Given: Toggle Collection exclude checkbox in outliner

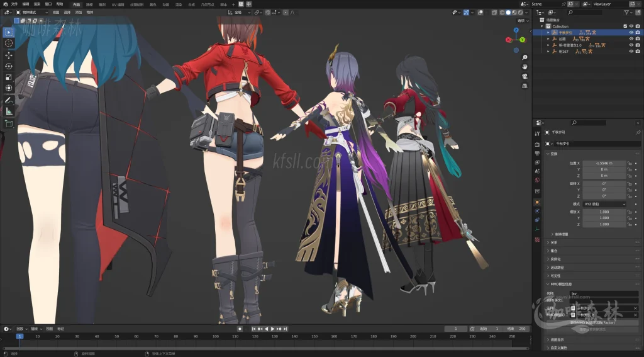Looking at the screenshot, I should (x=625, y=26).
